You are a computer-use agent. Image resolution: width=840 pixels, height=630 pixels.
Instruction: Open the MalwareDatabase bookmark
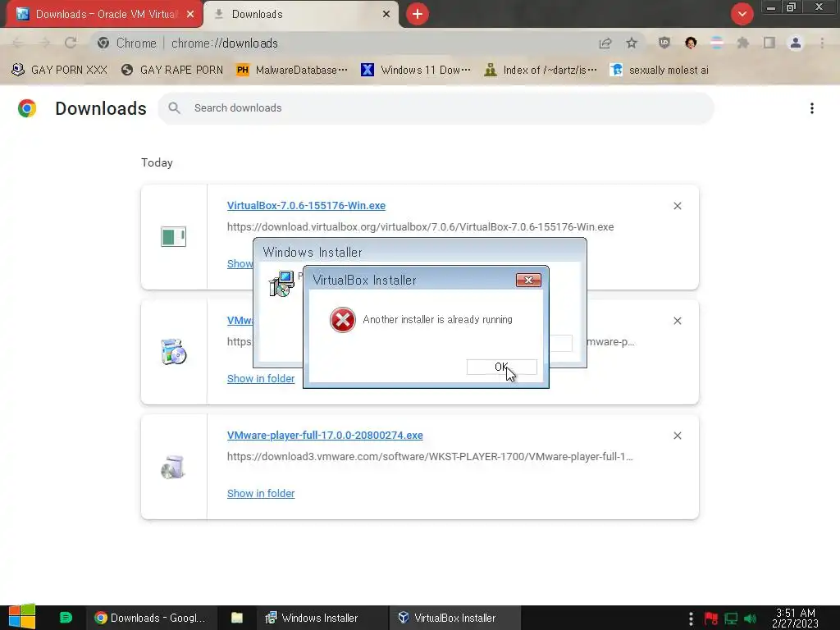pos(292,71)
